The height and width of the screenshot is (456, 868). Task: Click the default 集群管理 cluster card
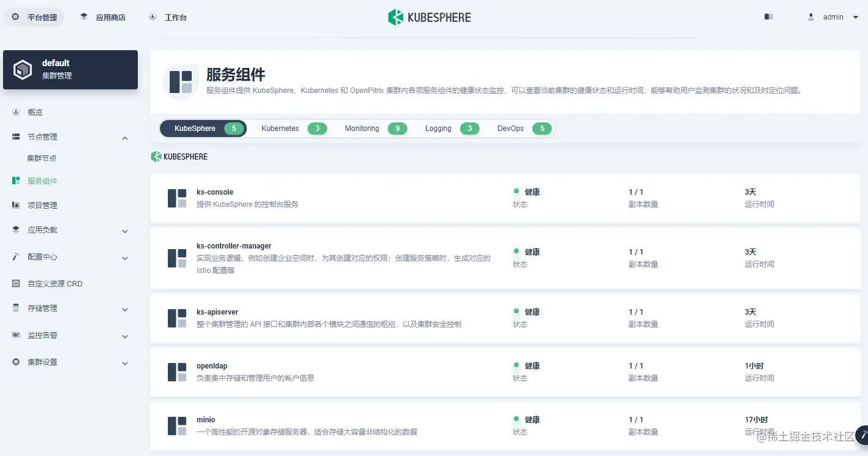(x=70, y=70)
